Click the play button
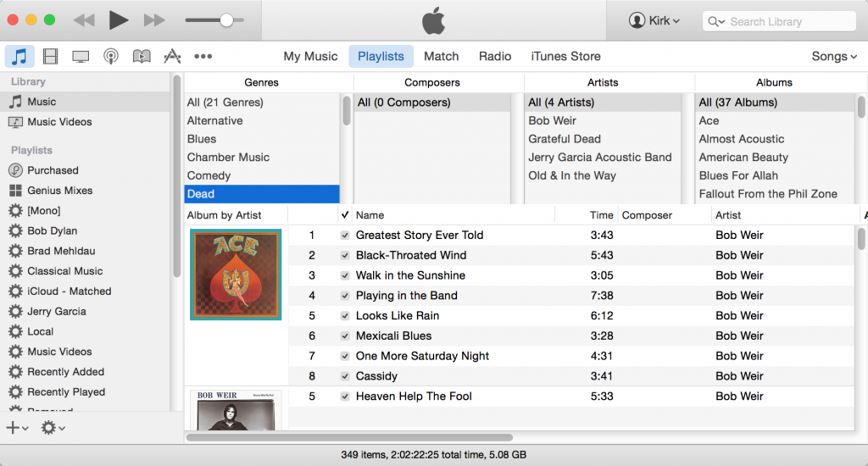This screenshot has height=466, width=868. point(118,20)
